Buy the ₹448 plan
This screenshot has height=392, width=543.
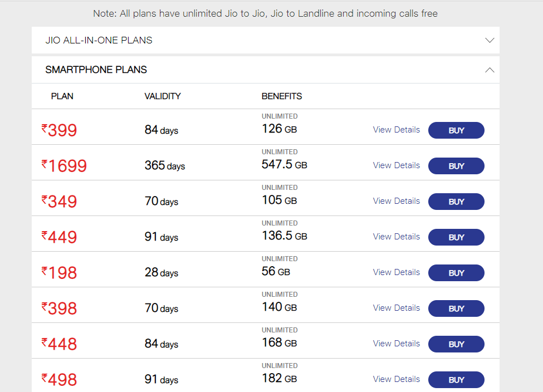click(456, 344)
